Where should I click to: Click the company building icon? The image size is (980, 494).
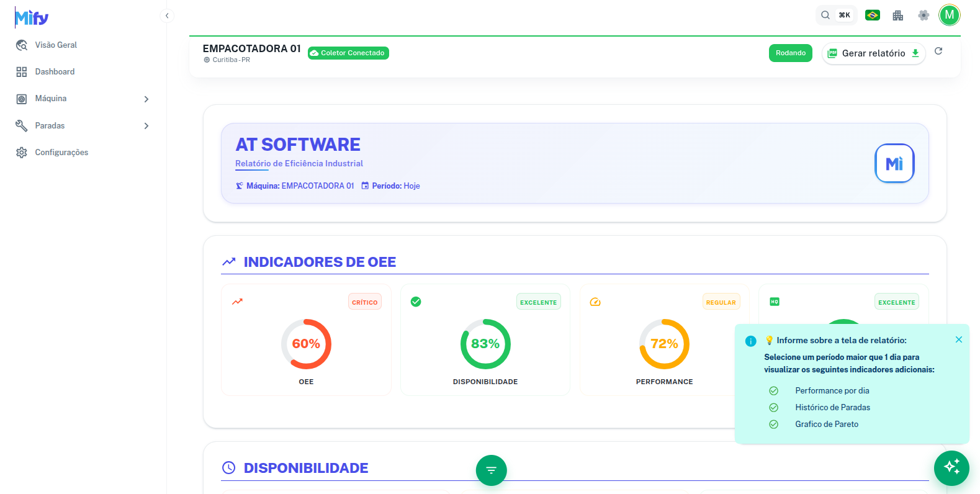point(898,16)
